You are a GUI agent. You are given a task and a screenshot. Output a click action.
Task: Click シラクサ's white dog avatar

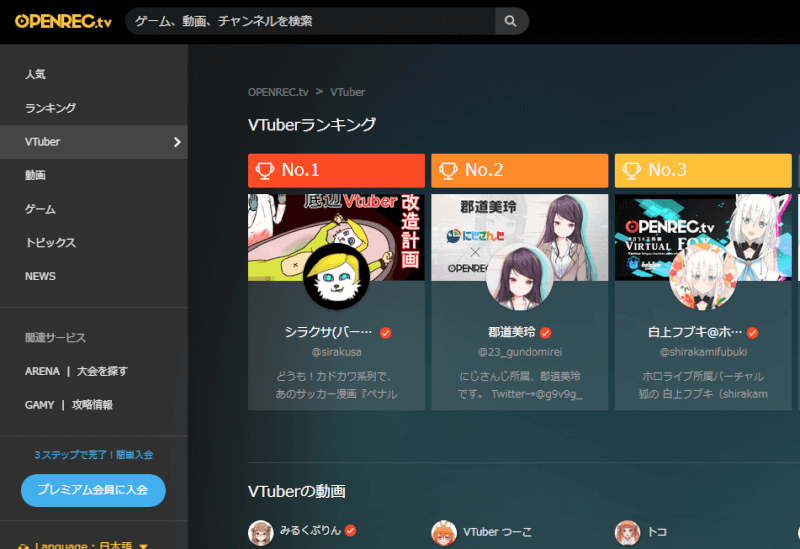click(x=336, y=277)
